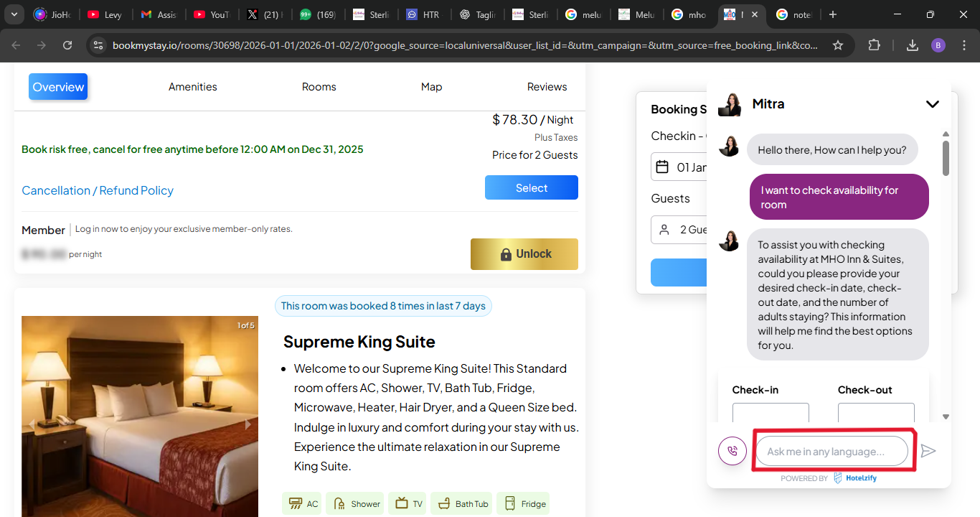
Task: Open the X (21) browser tab
Action: coord(265,14)
